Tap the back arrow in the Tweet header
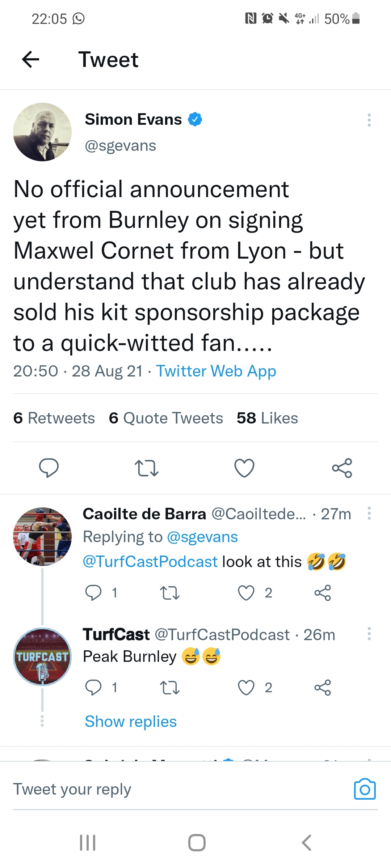This screenshot has height=868, width=391. point(31,59)
